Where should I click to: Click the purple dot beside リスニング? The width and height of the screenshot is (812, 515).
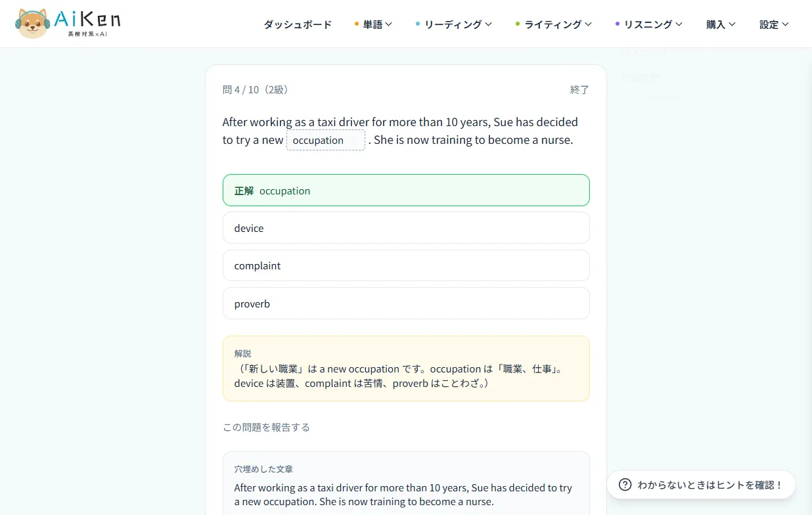(x=618, y=24)
